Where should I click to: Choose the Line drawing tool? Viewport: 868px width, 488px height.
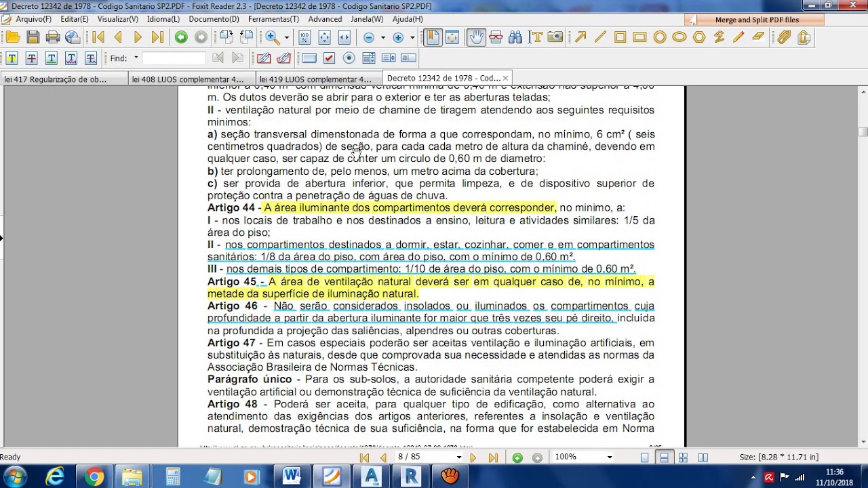point(600,37)
